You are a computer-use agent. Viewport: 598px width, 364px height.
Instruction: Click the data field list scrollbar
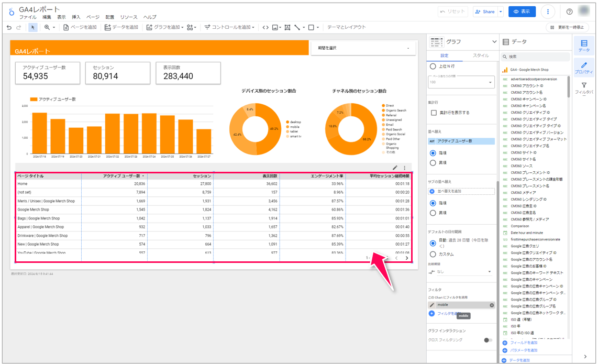click(568, 87)
